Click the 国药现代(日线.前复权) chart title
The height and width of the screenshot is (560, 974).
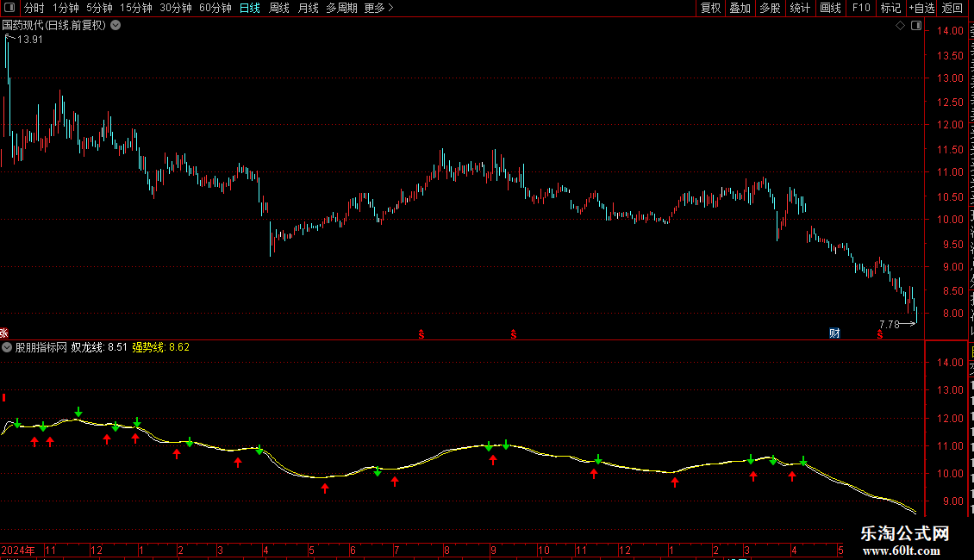(x=54, y=26)
